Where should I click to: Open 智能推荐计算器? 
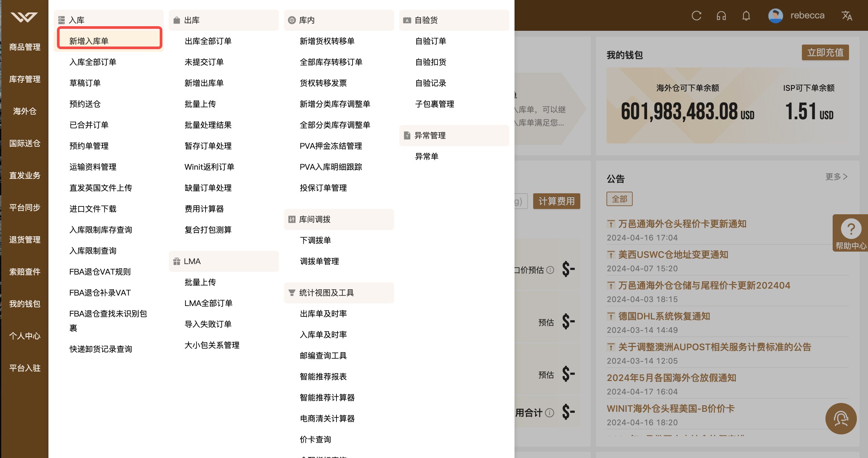click(x=327, y=398)
